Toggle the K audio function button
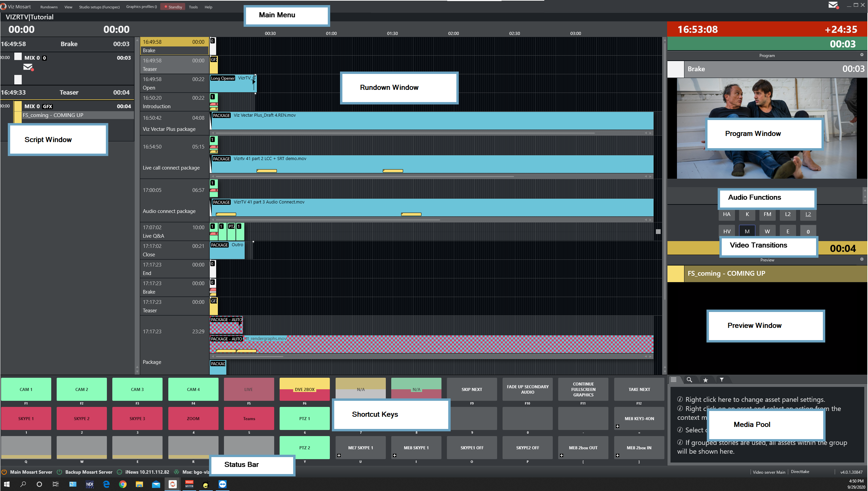This screenshot has width=868, height=491. (747, 214)
